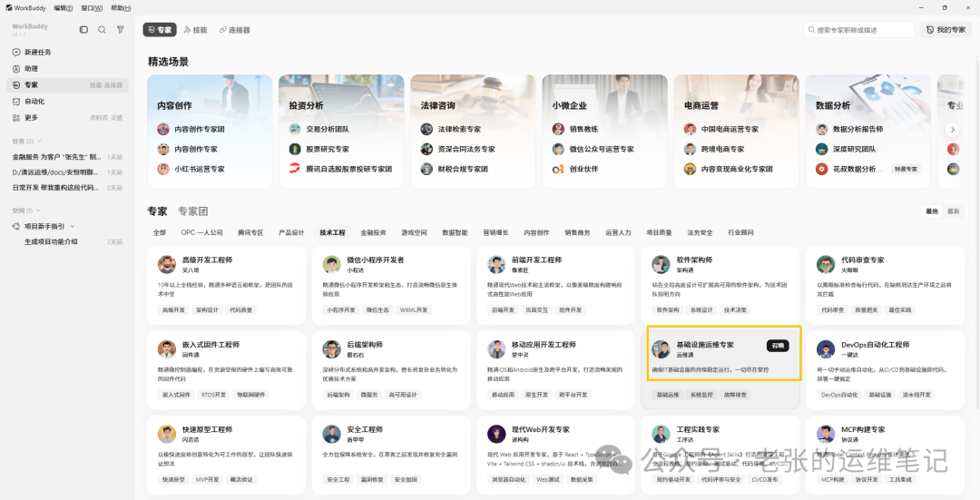The height and width of the screenshot is (500, 980).
Task: Open the sidebar search magnifier icon
Action: click(102, 29)
